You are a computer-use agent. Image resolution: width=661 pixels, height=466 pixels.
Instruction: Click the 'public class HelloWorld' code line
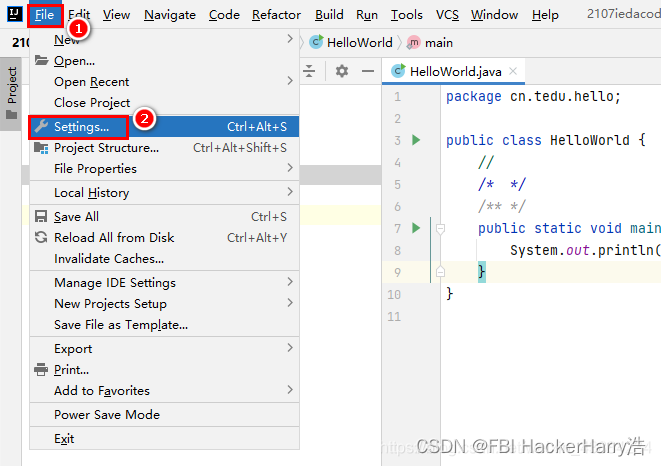pyautogui.click(x=545, y=140)
